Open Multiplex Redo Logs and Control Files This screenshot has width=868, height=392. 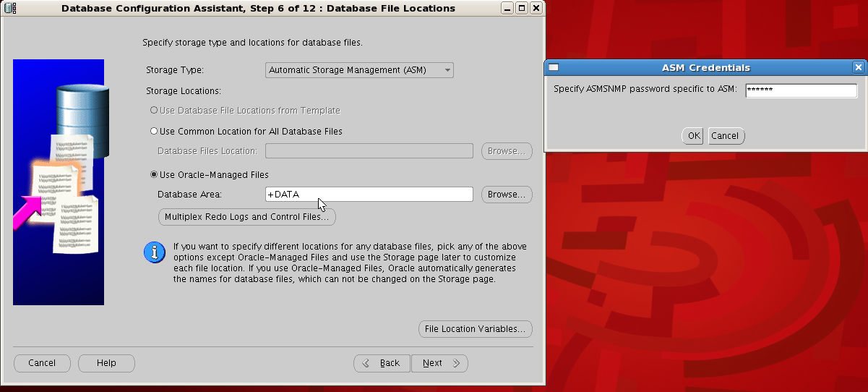[x=246, y=217]
